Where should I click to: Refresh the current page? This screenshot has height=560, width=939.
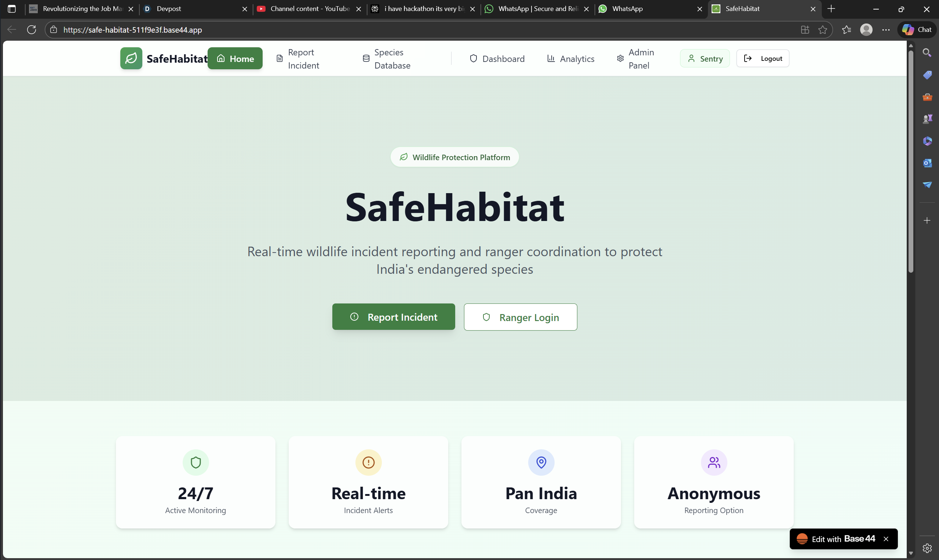click(32, 30)
